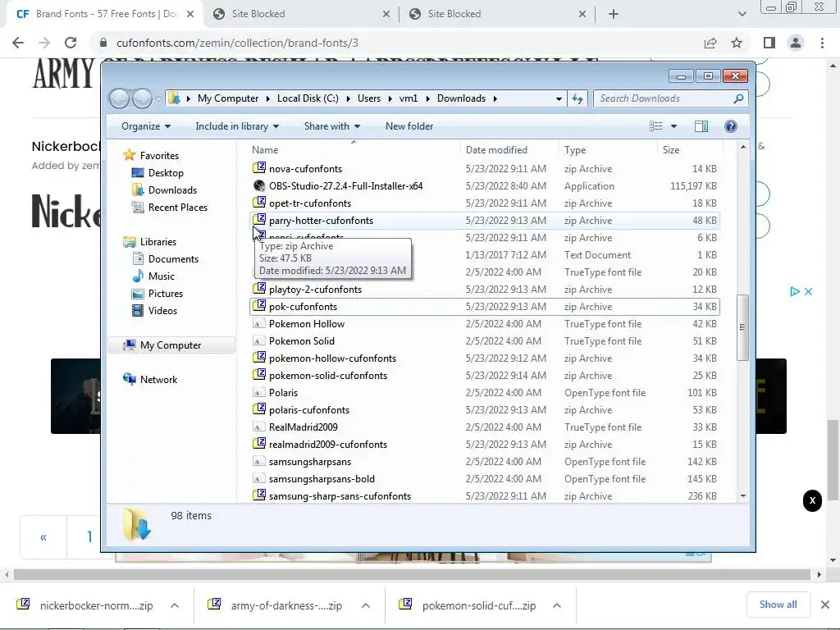Switch to the second Site Blocked tab
840x630 pixels.
[497, 14]
